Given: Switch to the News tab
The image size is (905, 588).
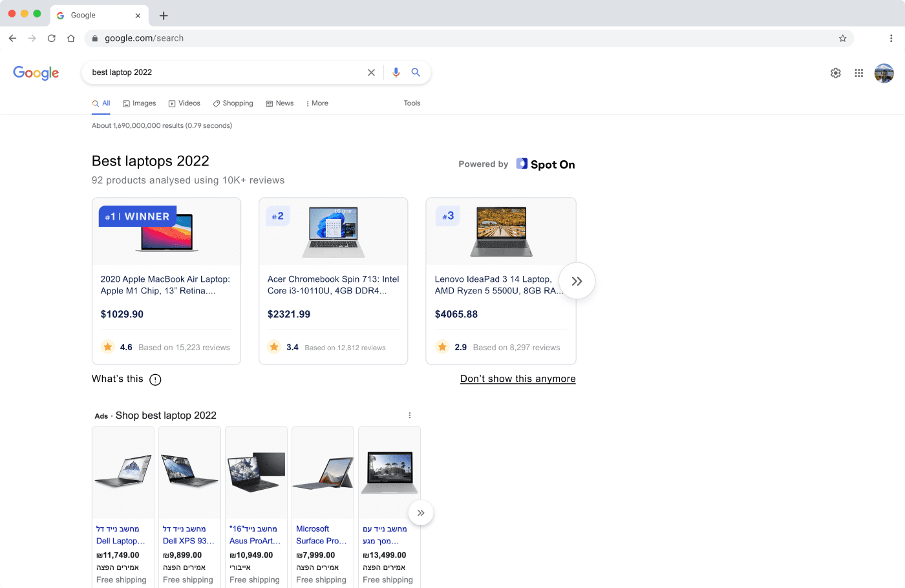Looking at the screenshot, I should (279, 103).
